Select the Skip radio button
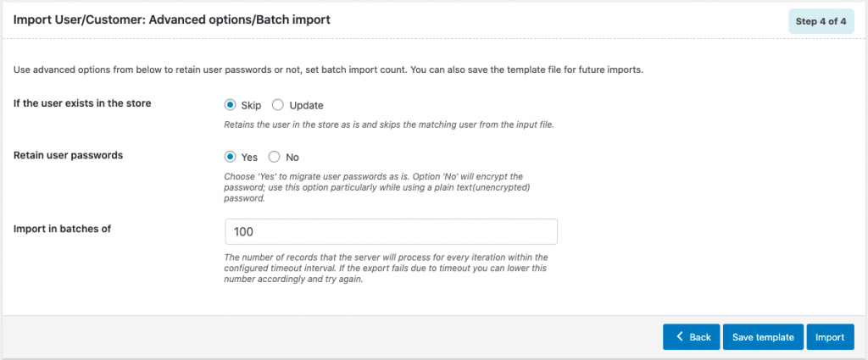868x360 pixels. 230,104
